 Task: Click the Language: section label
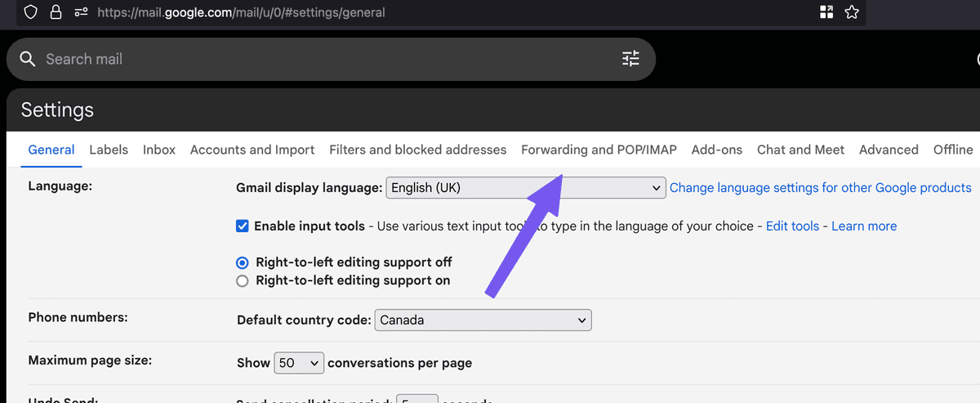coord(60,186)
